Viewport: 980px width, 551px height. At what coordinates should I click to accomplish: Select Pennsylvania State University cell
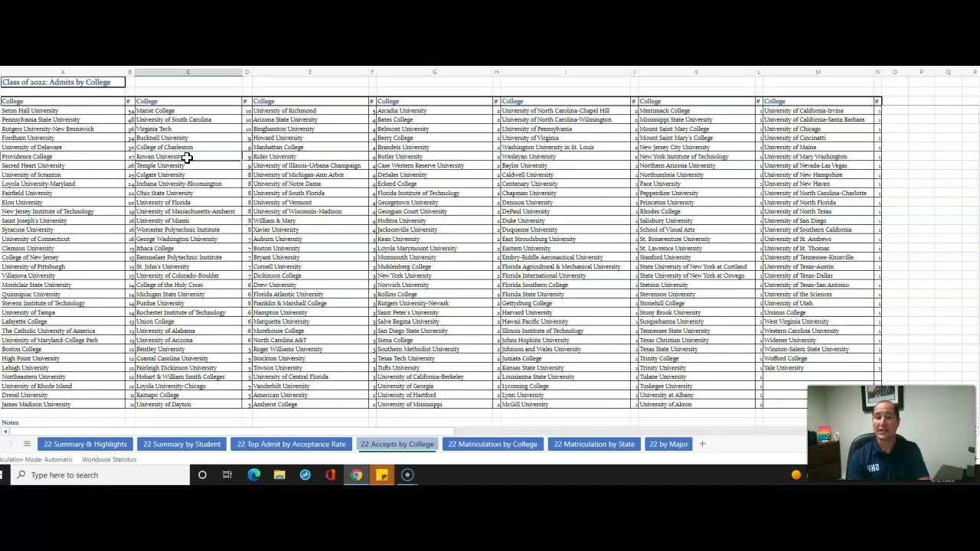62,120
